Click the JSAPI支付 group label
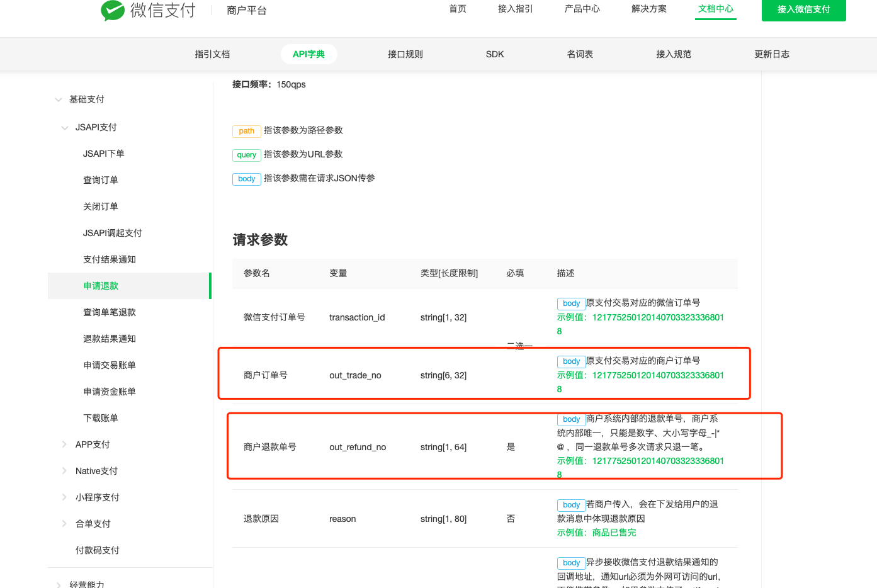Screen dimensions: 877x588 (96, 127)
